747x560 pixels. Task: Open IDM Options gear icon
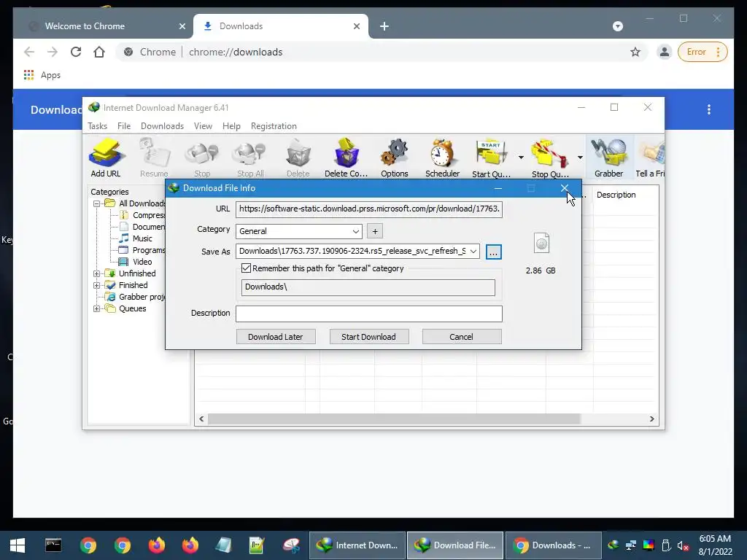395,157
